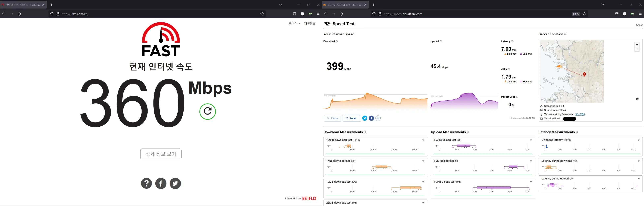Download Cloudflare results icon
This screenshot has width=644, height=206.
[x=378, y=118]
